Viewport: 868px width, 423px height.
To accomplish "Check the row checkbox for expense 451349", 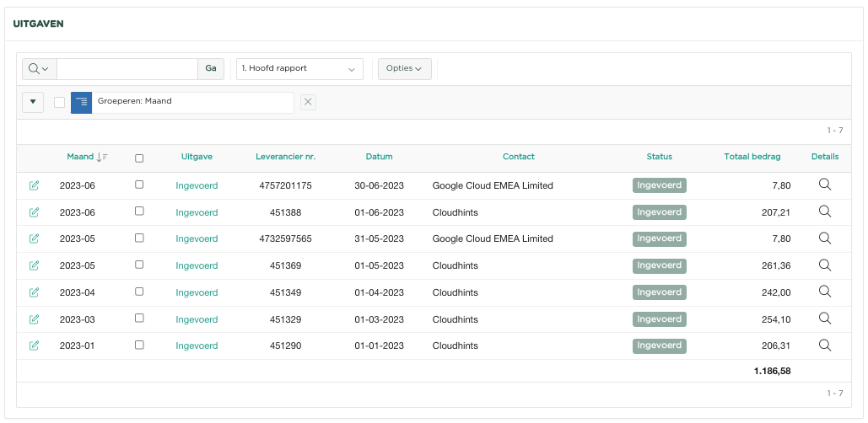I will (x=139, y=292).
